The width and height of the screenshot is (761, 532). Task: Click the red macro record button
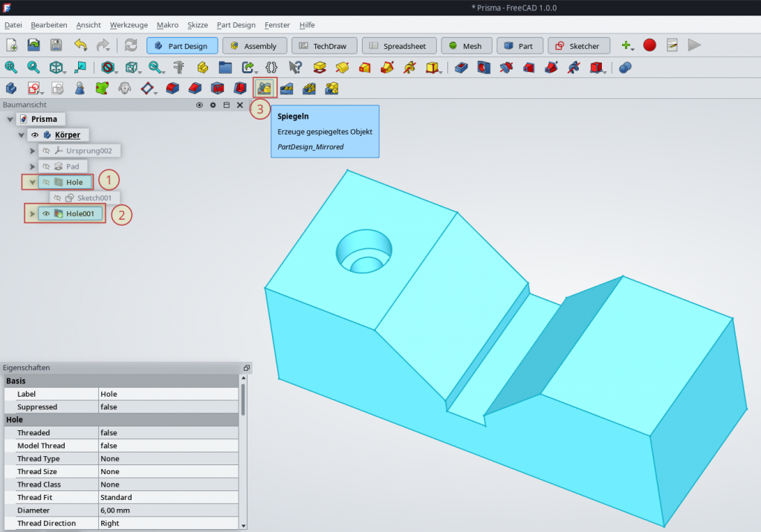(x=650, y=45)
